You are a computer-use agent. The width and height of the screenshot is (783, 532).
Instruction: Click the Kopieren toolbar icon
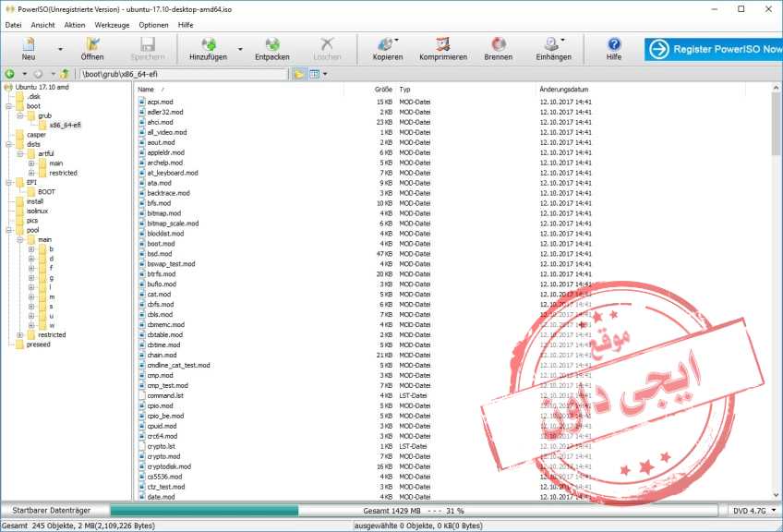pos(388,48)
